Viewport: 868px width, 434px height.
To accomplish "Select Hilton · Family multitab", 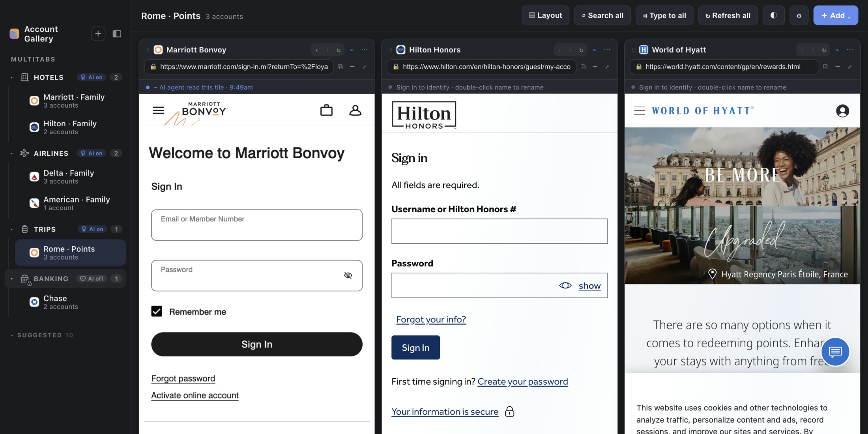I will click(x=70, y=127).
